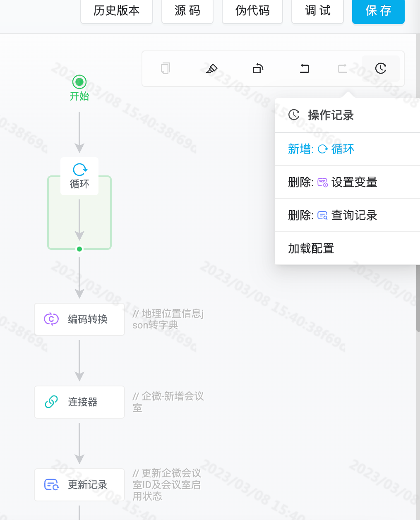Click the 编码转换 node
Viewport: 420px width, 520px height.
79,319
